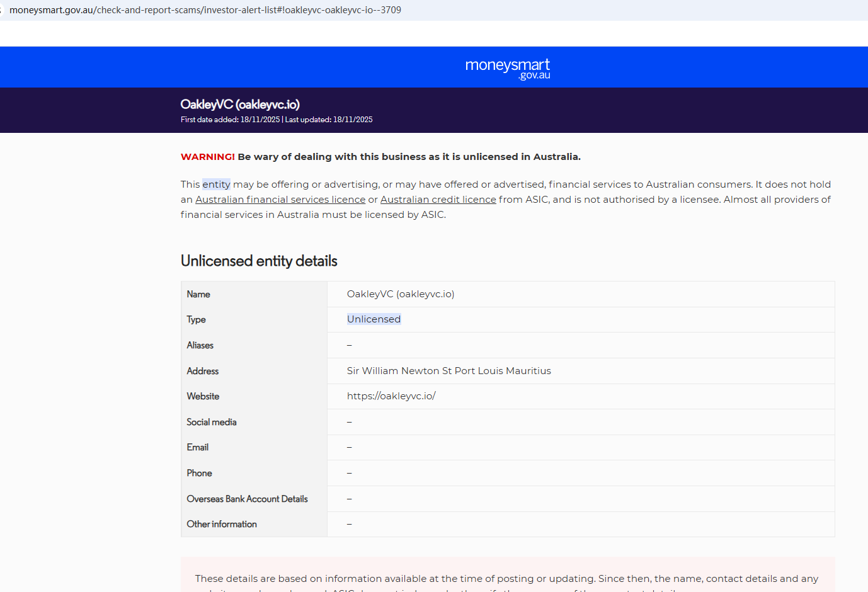Click the OakleyVC (oakleyvc.io) banner title

(x=240, y=105)
